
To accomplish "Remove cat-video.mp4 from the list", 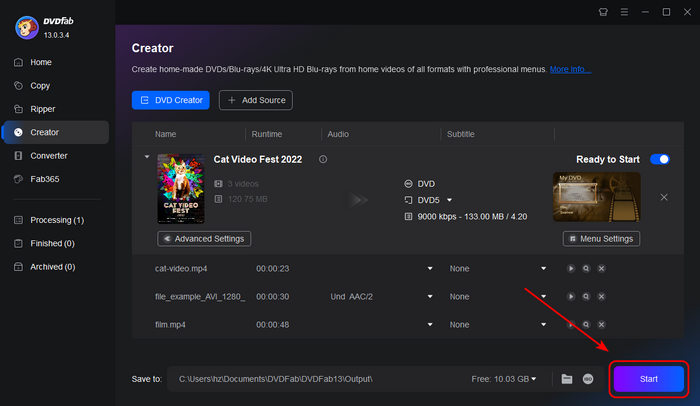I will 601,268.
